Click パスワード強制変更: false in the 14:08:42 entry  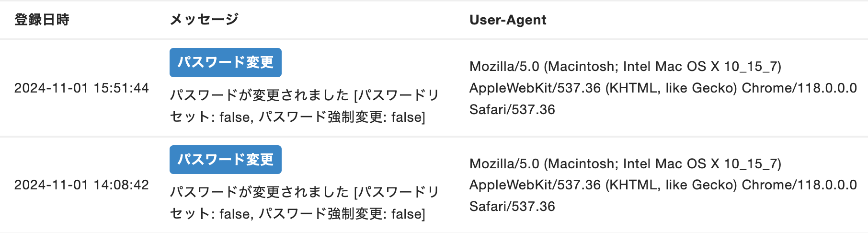click(342, 214)
